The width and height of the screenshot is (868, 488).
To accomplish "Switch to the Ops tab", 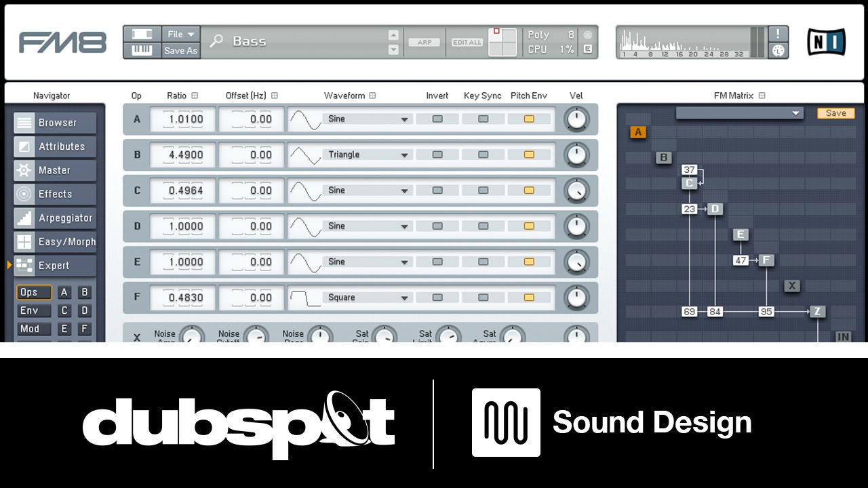I will (34, 293).
